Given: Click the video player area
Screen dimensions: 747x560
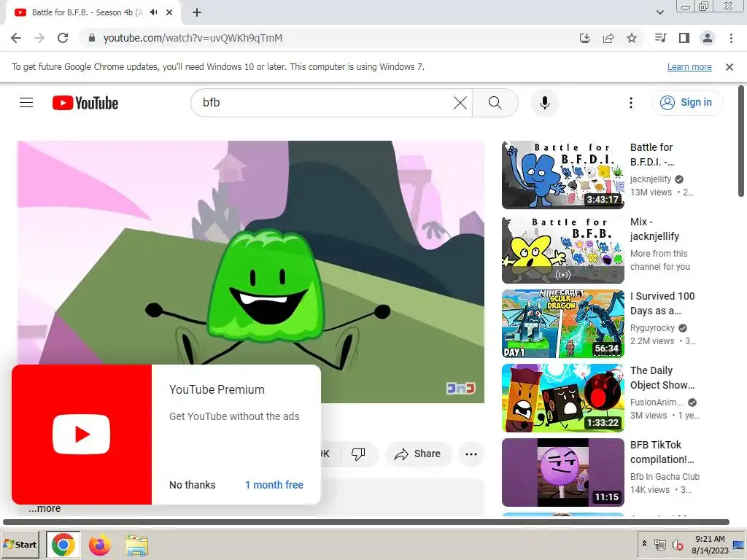Looking at the screenshot, I should pyautogui.click(x=251, y=271).
